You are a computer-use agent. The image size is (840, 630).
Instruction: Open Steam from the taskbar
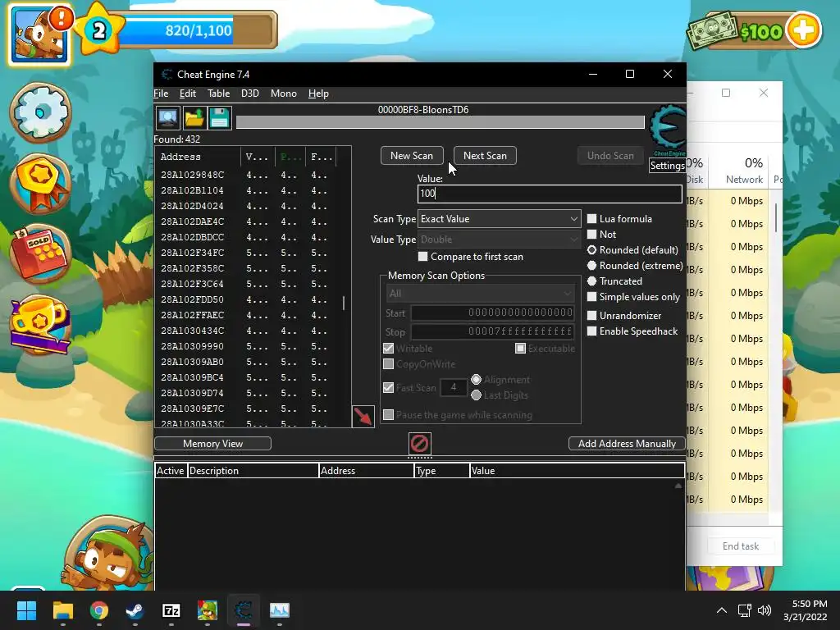click(x=135, y=610)
